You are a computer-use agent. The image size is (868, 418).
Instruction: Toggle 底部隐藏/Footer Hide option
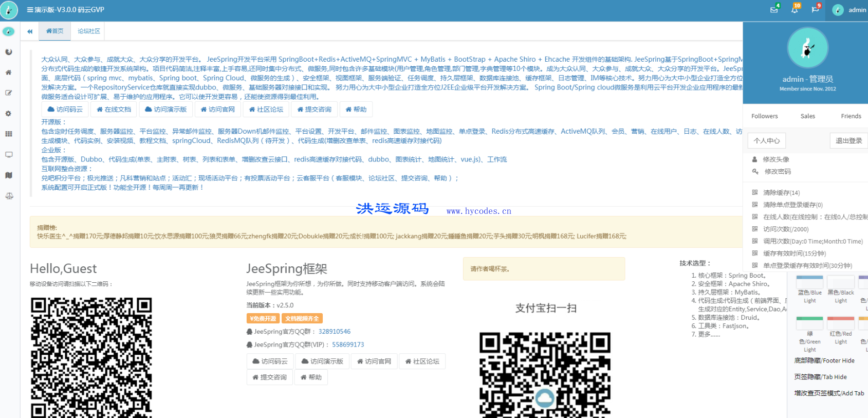(824, 361)
